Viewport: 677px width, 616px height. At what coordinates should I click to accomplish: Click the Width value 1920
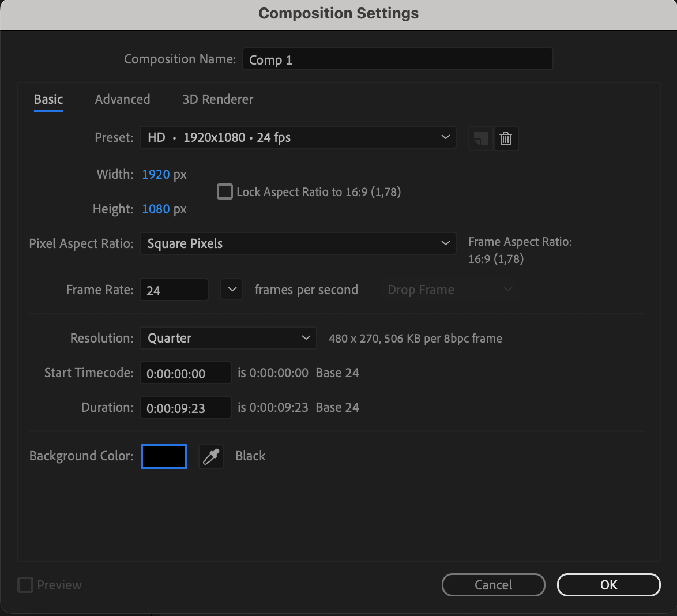(156, 174)
